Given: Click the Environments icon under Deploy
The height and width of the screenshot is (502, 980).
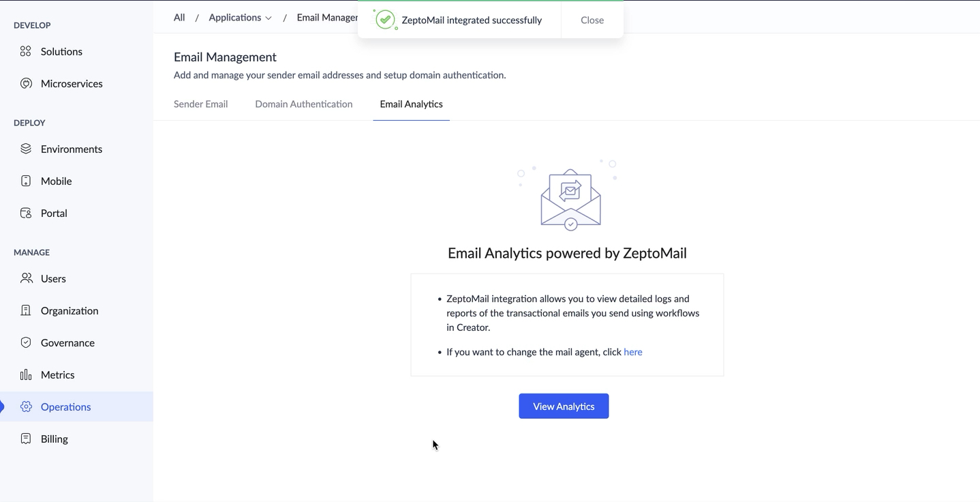Looking at the screenshot, I should [25, 148].
